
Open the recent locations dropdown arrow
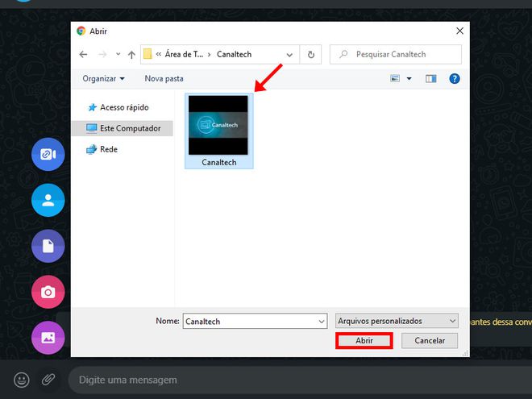click(x=118, y=54)
